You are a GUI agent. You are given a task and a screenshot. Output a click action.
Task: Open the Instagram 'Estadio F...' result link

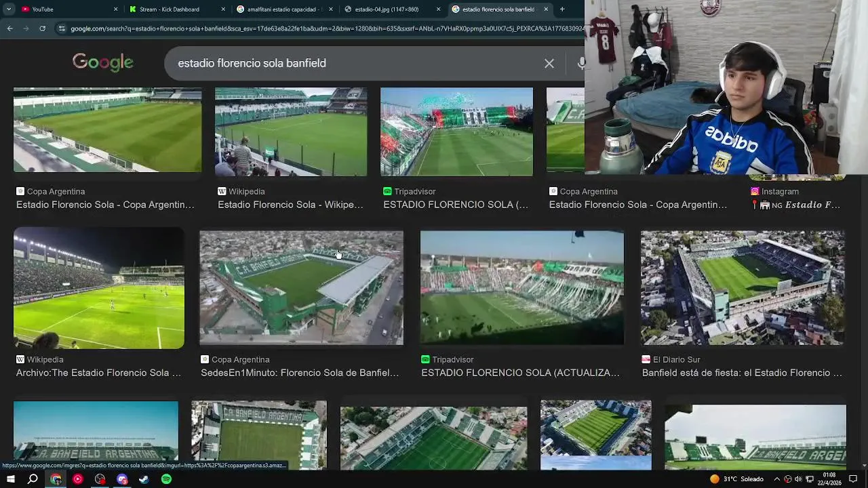click(795, 205)
